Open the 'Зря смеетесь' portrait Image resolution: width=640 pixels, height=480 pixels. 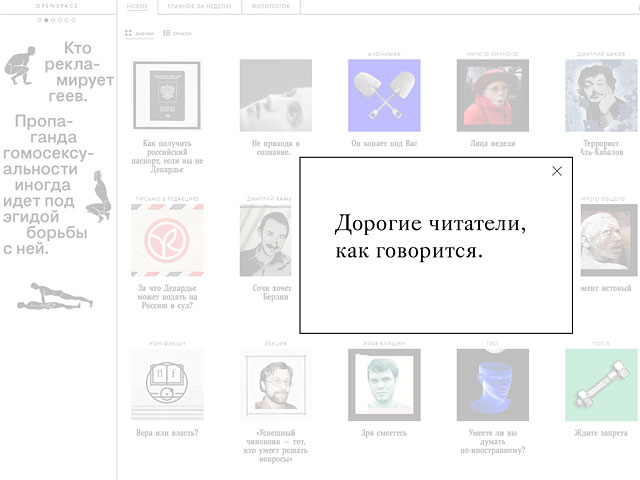(x=384, y=385)
